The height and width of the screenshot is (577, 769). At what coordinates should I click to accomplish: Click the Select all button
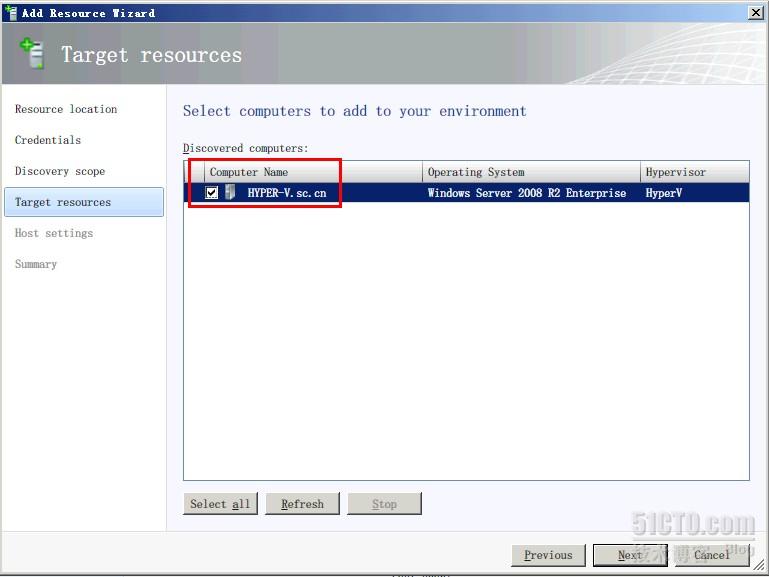click(220, 504)
